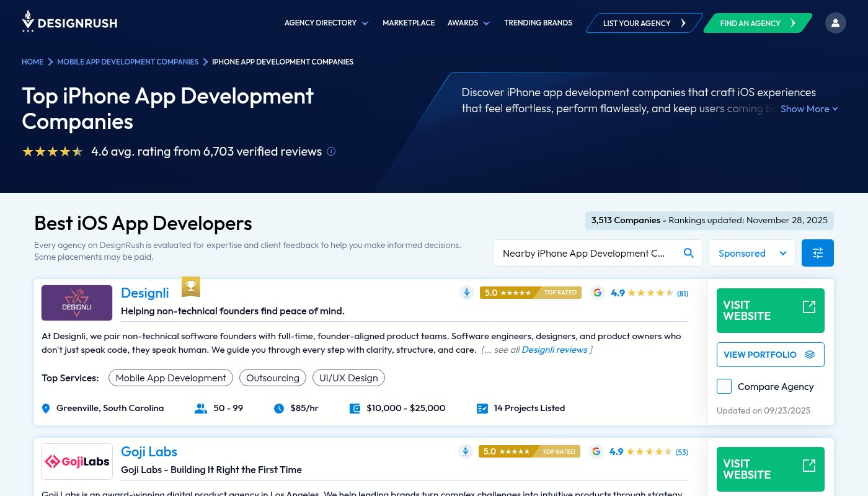This screenshot has height=496, width=868.
Task: Go to Marketplace in navigation
Action: point(409,23)
